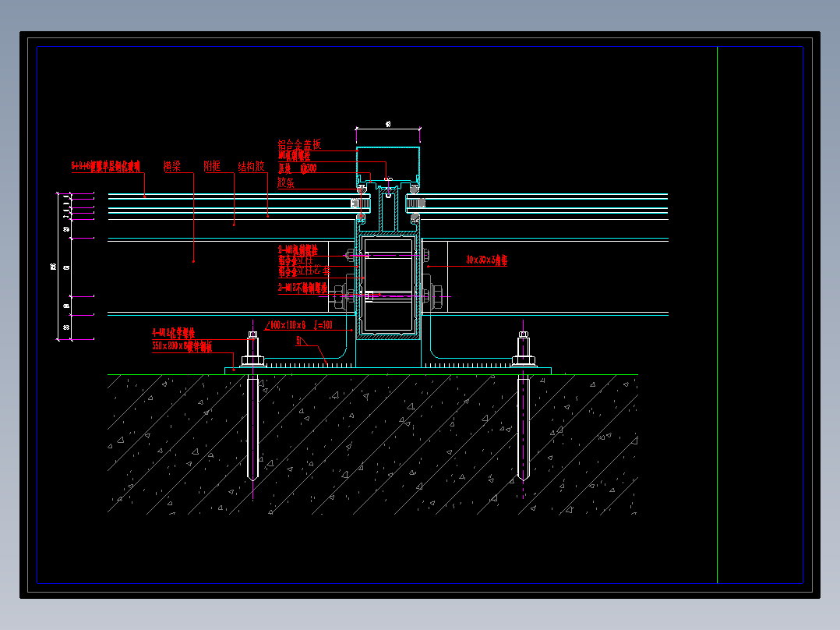Click the '胶条' label text
The height and width of the screenshot is (630, 840).
[x=286, y=182]
